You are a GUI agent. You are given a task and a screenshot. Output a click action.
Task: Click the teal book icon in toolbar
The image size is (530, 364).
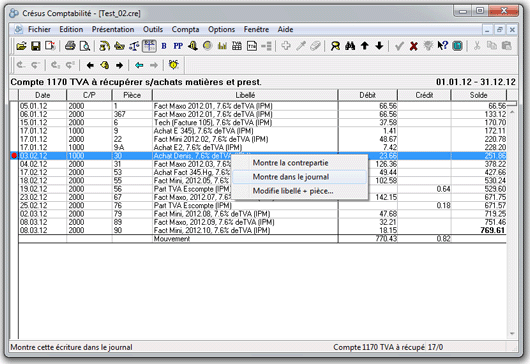coord(457,46)
